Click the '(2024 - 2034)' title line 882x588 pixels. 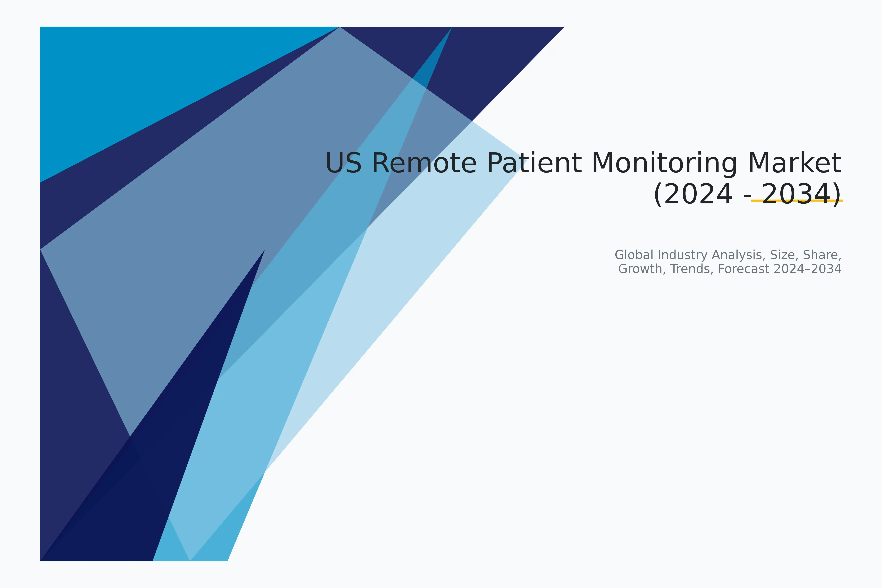point(747,195)
